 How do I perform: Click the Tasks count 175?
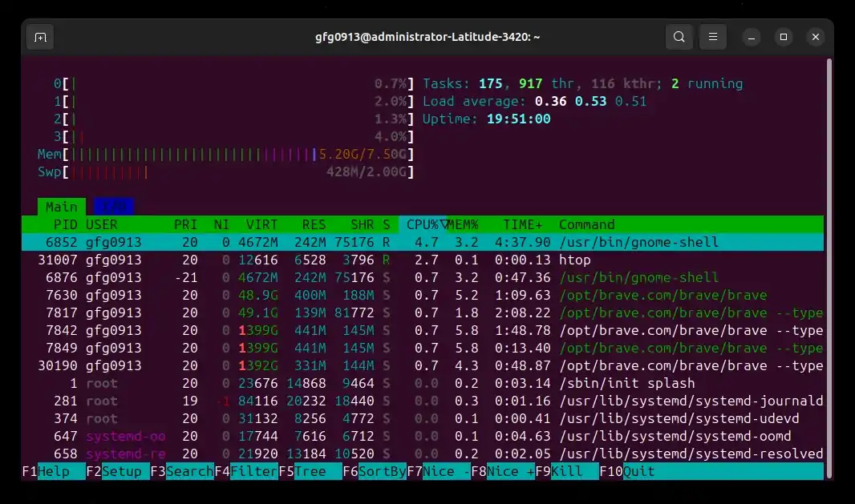coord(491,84)
